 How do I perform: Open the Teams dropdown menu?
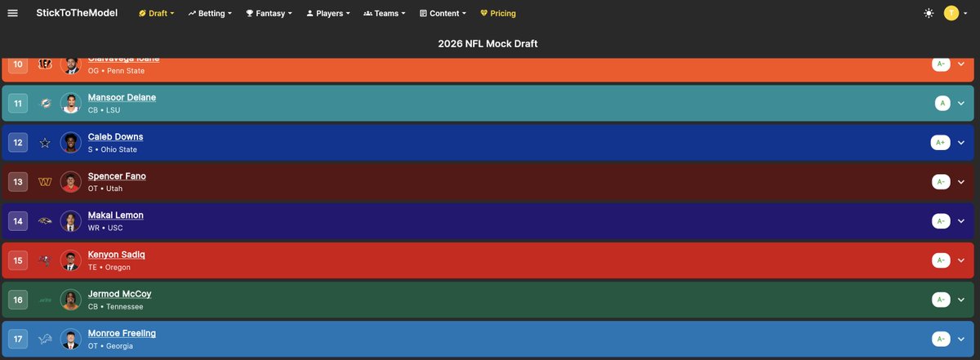click(x=384, y=13)
